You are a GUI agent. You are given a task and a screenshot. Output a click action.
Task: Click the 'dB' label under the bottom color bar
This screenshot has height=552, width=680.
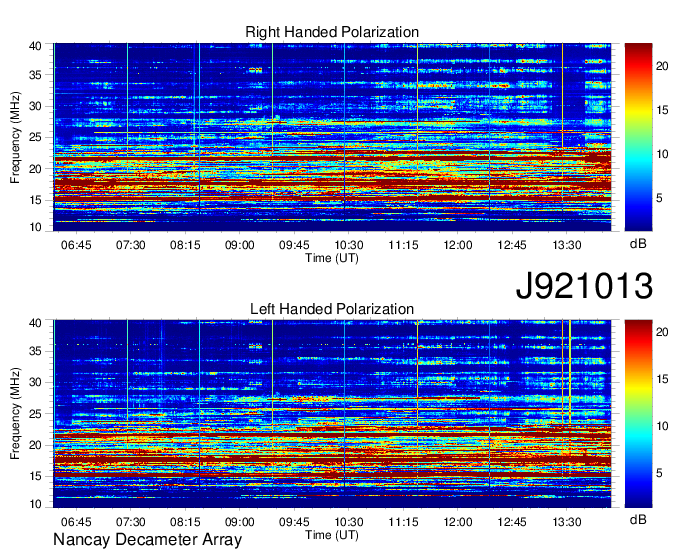[638, 519]
